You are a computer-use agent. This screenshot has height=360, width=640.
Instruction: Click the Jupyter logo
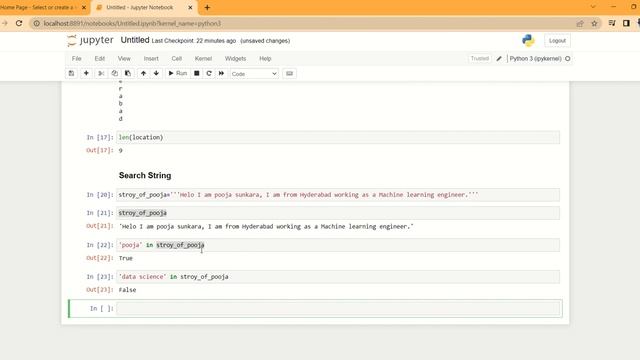[90, 40]
